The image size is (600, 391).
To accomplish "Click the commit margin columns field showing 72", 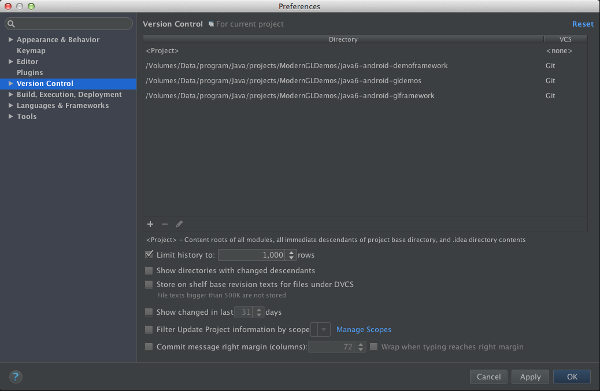I will (x=332, y=347).
